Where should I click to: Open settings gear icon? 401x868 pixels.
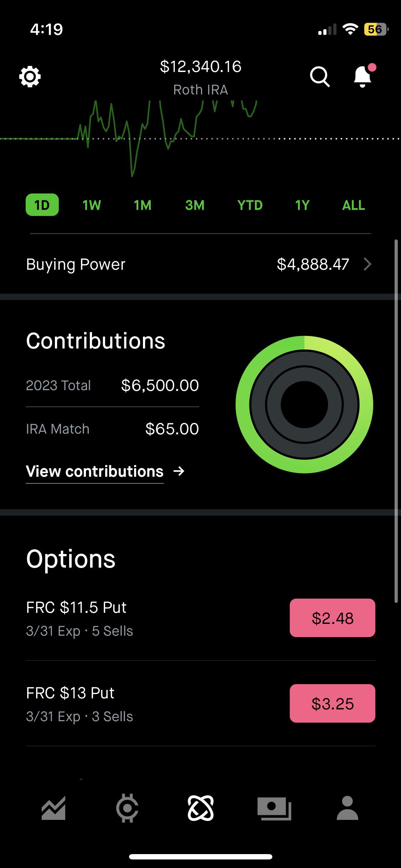coord(30,77)
